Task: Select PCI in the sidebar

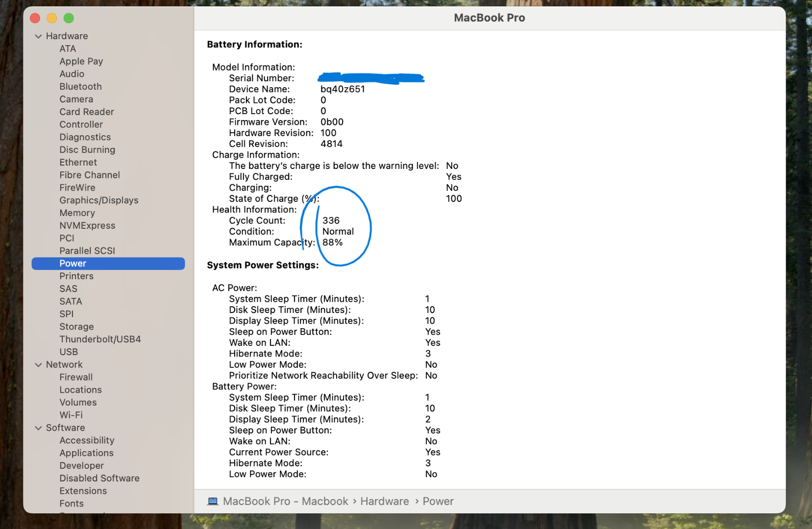Action: click(x=67, y=238)
